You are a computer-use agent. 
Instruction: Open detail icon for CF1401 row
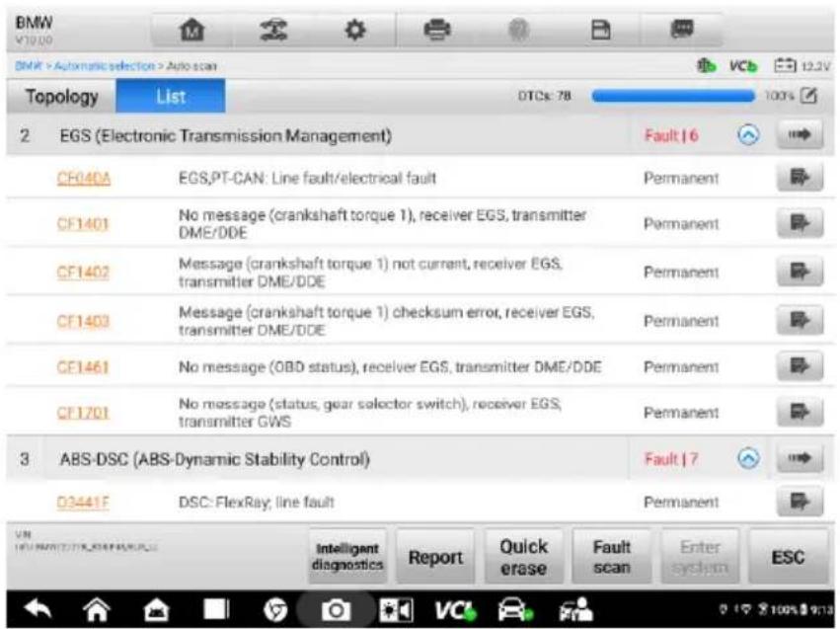point(800,223)
